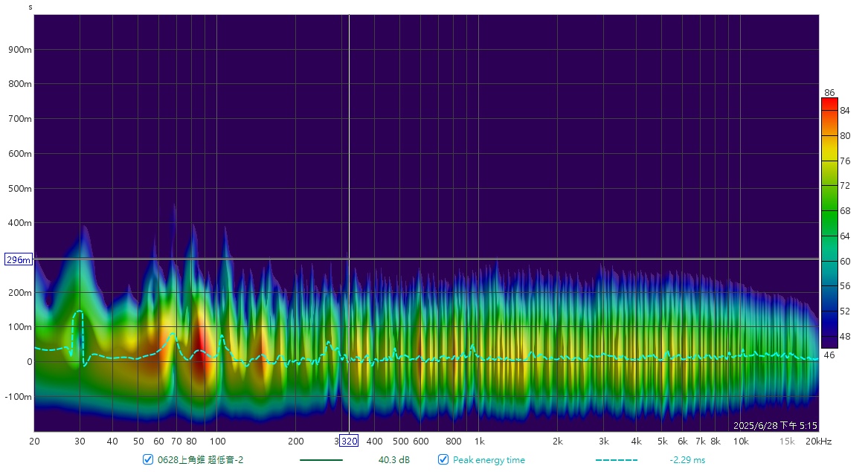The height and width of the screenshot is (472, 868).
Task: Disable the Peak energy time checkbox
Action: coord(443,459)
